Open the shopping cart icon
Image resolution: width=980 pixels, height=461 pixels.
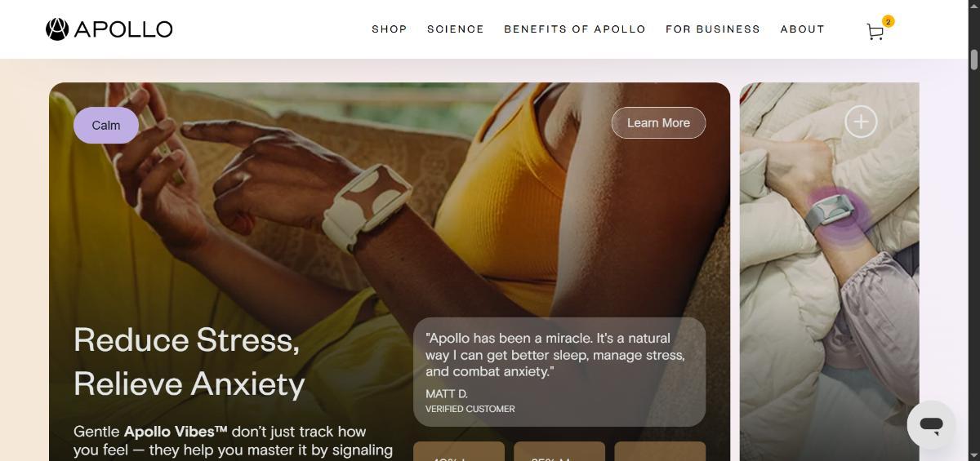click(x=875, y=32)
